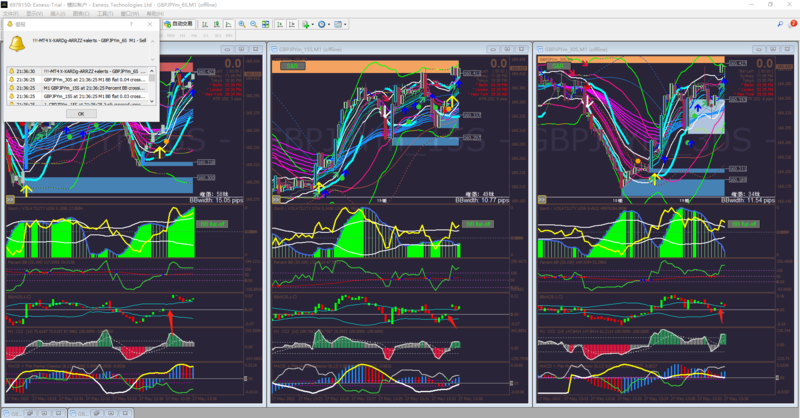Expand the templates dropdown arrow
Viewport: 800px width, 418px height.
click(345, 24)
